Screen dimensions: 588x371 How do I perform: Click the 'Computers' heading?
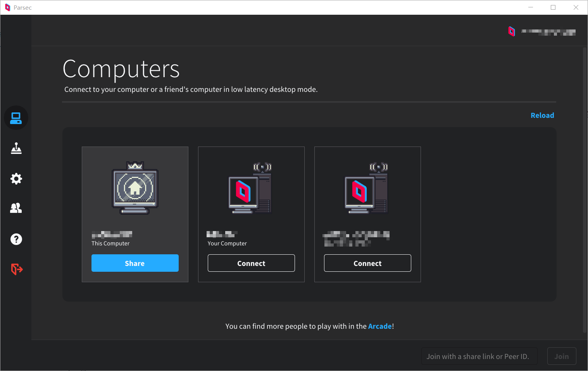point(121,69)
